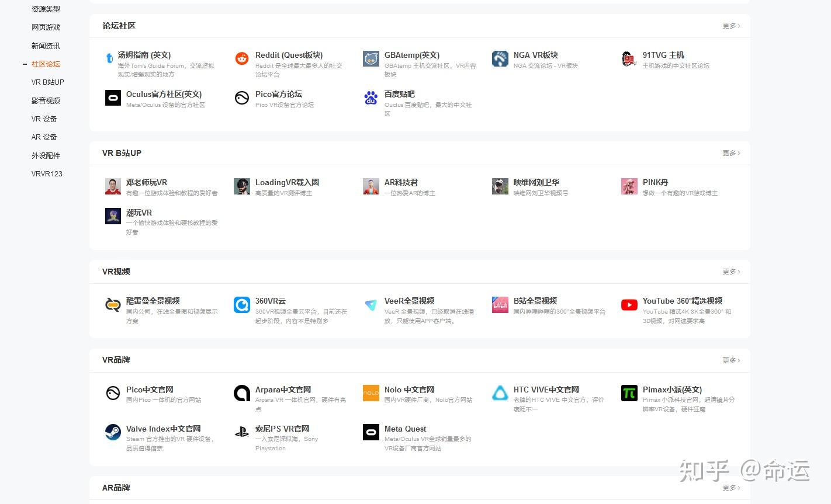The height and width of the screenshot is (504, 831).
Task: Click the Tom's Guide forum icon
Action: [x=109, y=58]
